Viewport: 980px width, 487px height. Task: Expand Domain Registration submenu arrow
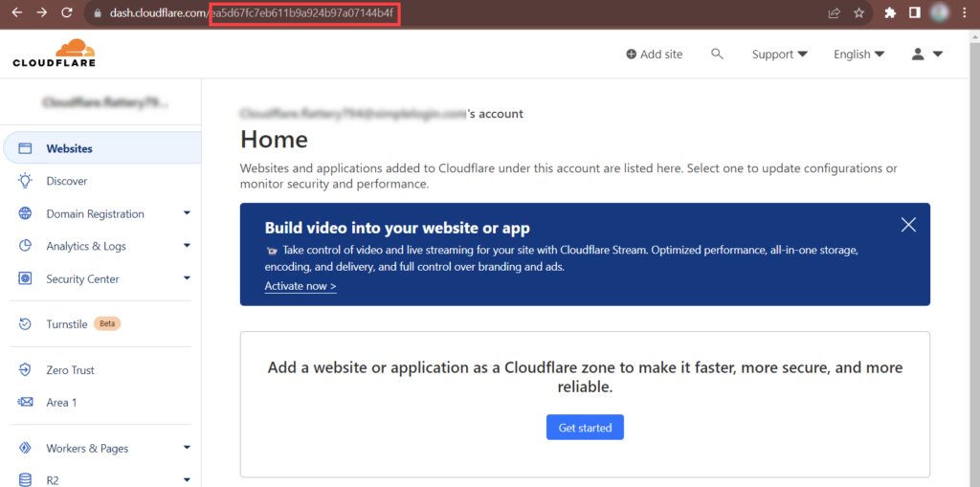[x=187, y=213]
